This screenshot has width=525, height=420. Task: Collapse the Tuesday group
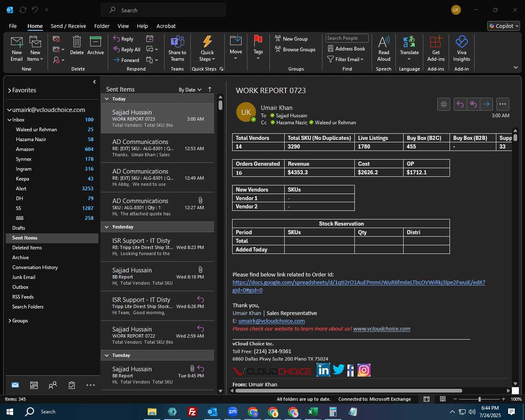point(107,355)
